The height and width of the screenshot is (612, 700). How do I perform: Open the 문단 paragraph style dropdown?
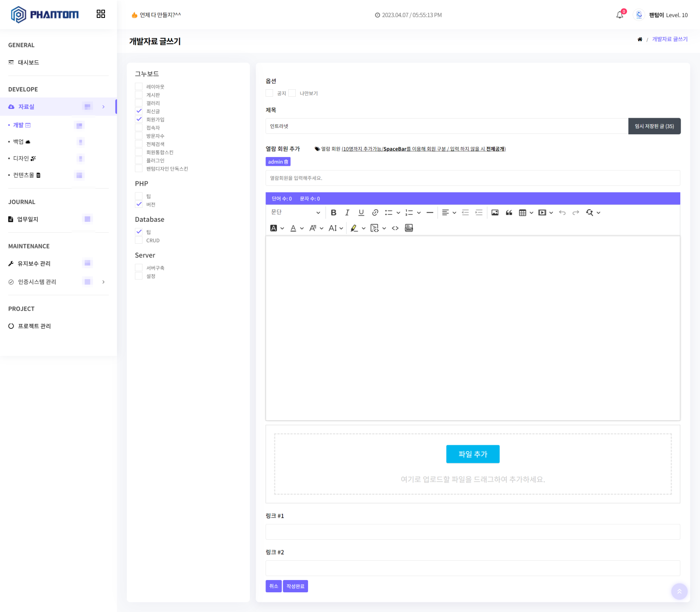coord(295,213)
